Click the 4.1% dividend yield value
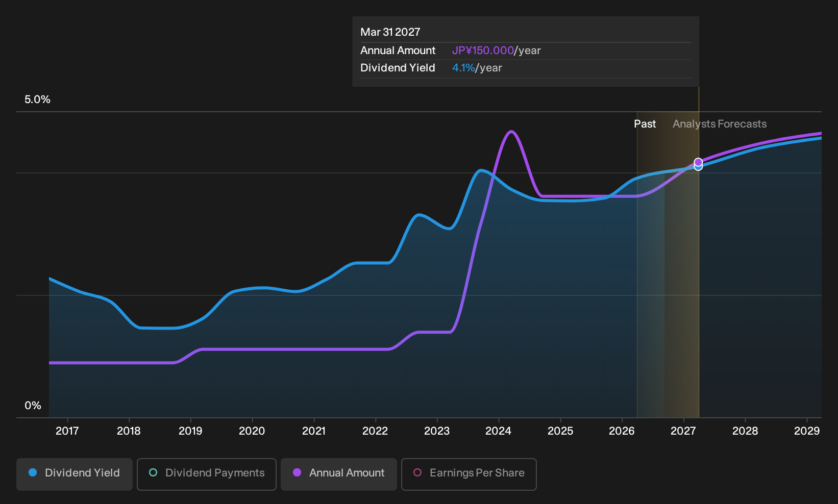Viewport: 838px width, 504px height. (x=463, y=68)
